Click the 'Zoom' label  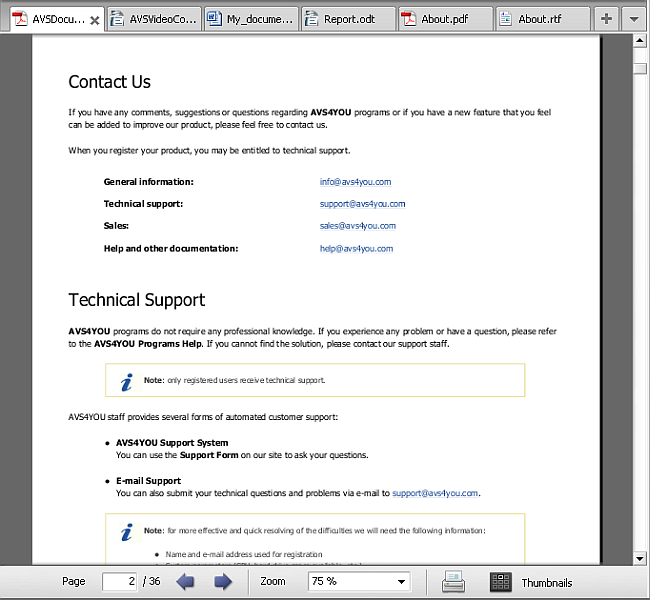(273, 581)
